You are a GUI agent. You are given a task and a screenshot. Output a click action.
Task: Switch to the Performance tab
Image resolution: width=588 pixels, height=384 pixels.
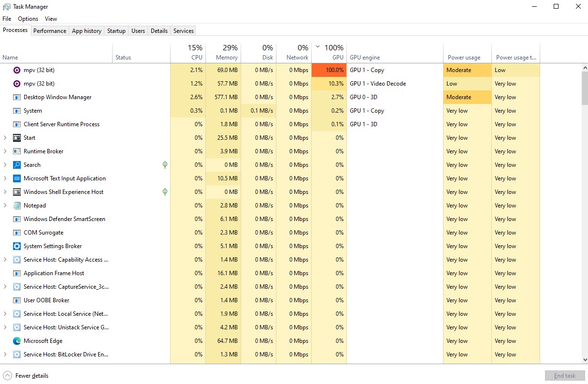tap(49, 30)
